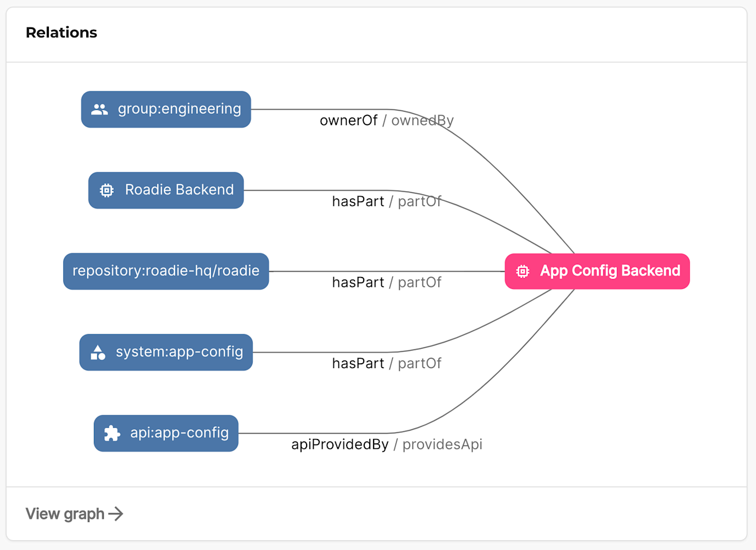The image size is (756, 550).
Task: Select the Roadie Backend node
Action: pyautogui.click(x=165, y=190)
